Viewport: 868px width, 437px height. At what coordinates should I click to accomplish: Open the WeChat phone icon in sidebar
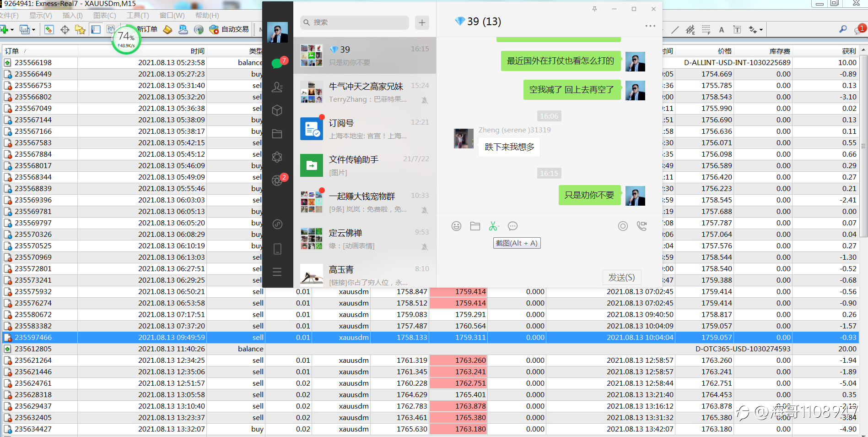point(277,249)
